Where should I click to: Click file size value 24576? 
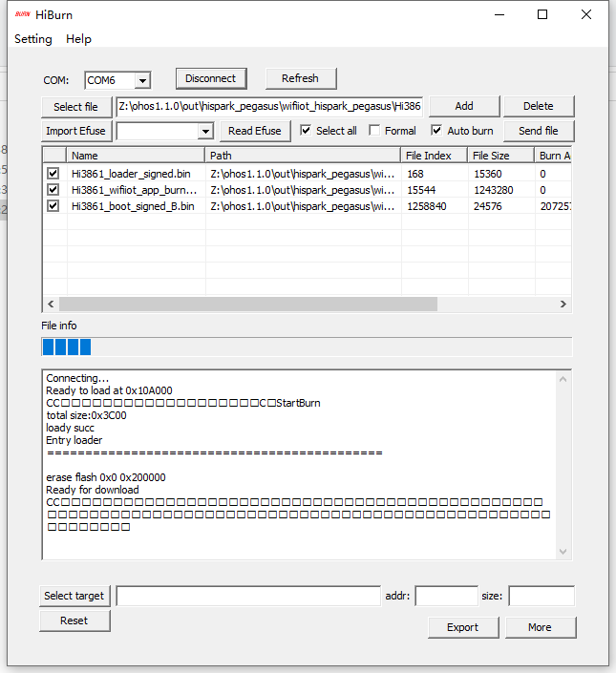point(488,206)
